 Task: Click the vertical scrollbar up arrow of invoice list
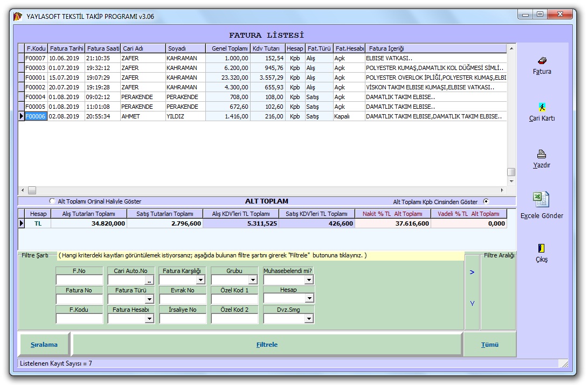tap(511, 48)
